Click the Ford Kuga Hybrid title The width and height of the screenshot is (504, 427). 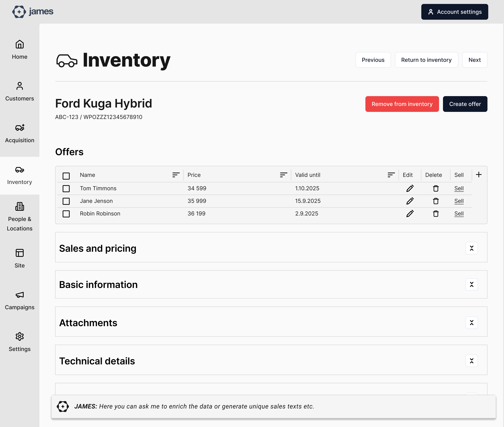(x=104, y=103)
